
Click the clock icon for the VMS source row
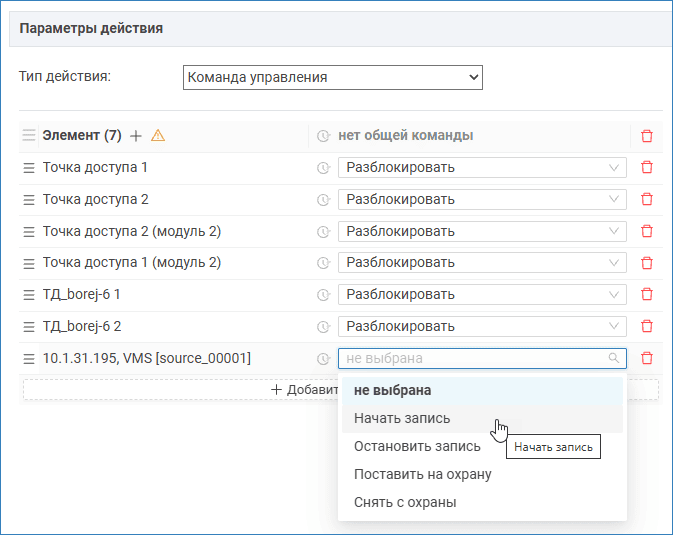point(323,359)
